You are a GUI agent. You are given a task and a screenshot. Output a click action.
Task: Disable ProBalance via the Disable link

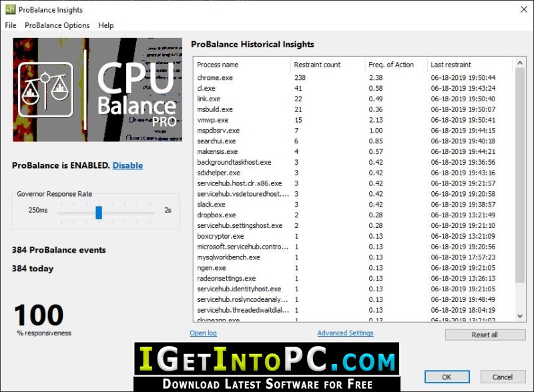[127, 165]
